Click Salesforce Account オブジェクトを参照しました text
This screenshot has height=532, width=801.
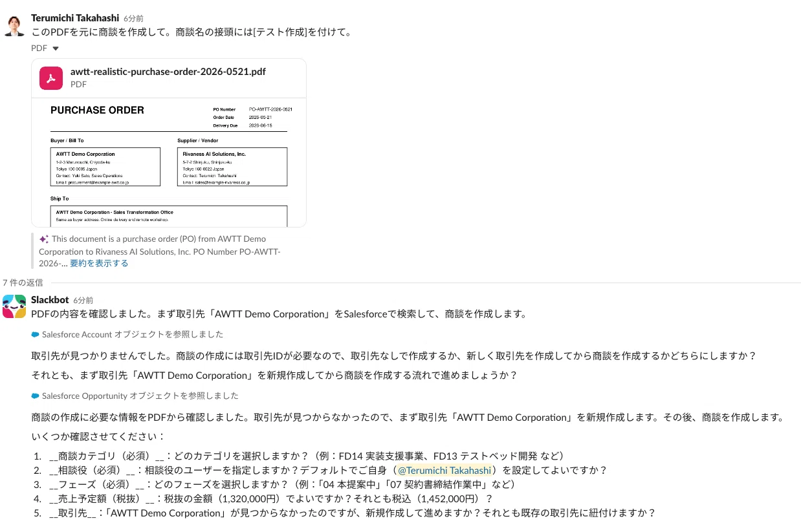click(133, 335)
